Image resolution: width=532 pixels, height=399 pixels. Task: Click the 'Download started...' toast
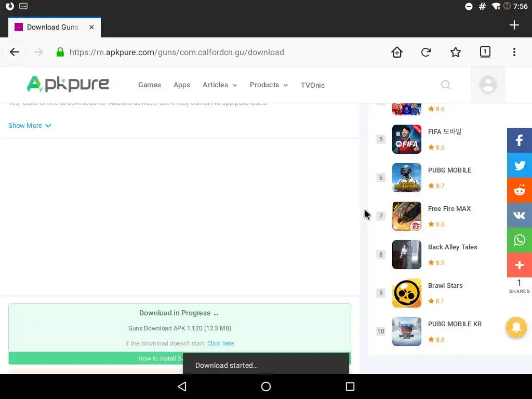pos(266,364)
